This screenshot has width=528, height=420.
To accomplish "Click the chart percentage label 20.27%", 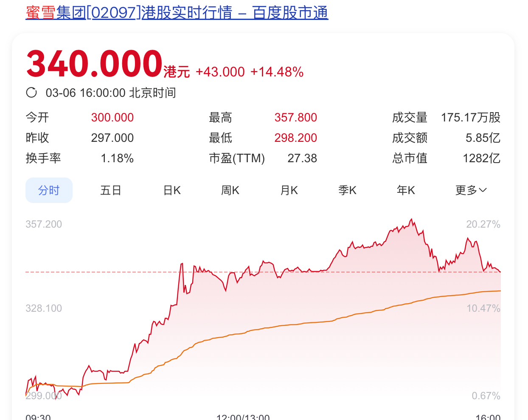I will (483, 224).
